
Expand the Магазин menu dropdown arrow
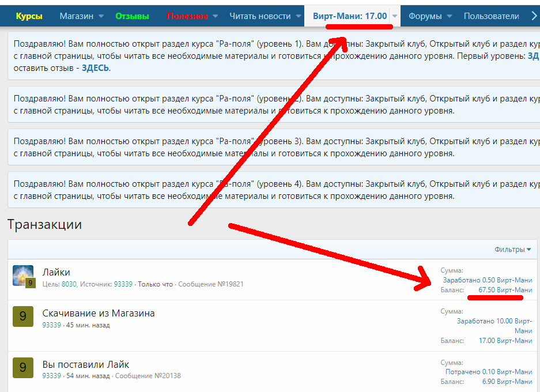[x=101, y=16]
